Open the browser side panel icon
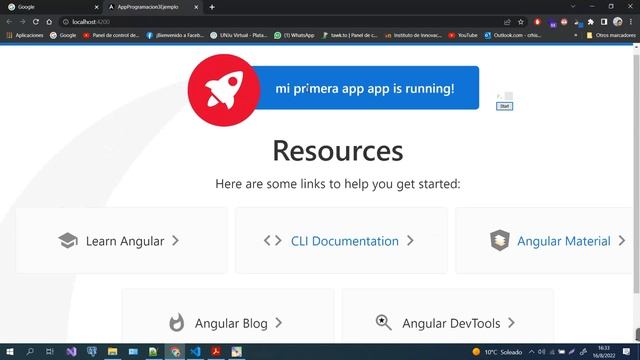The image size is (640, 360). pyautogui.click(x=604, y=22)
